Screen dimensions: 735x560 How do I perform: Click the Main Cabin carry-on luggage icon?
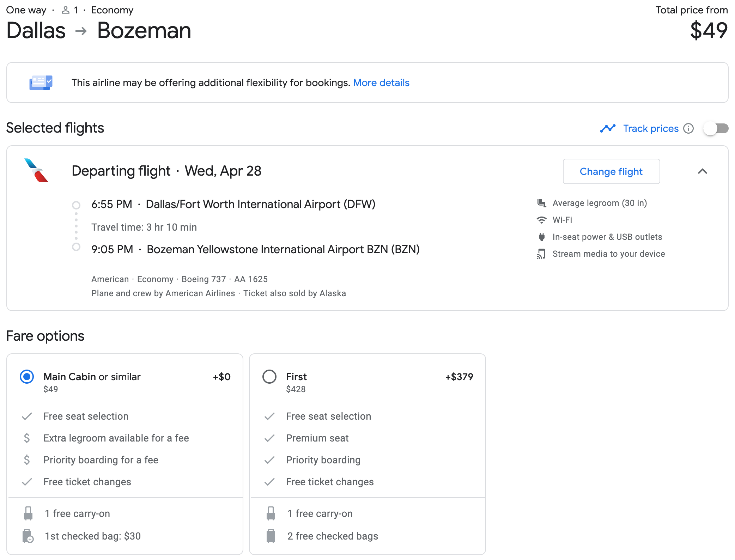click(28, 513)
